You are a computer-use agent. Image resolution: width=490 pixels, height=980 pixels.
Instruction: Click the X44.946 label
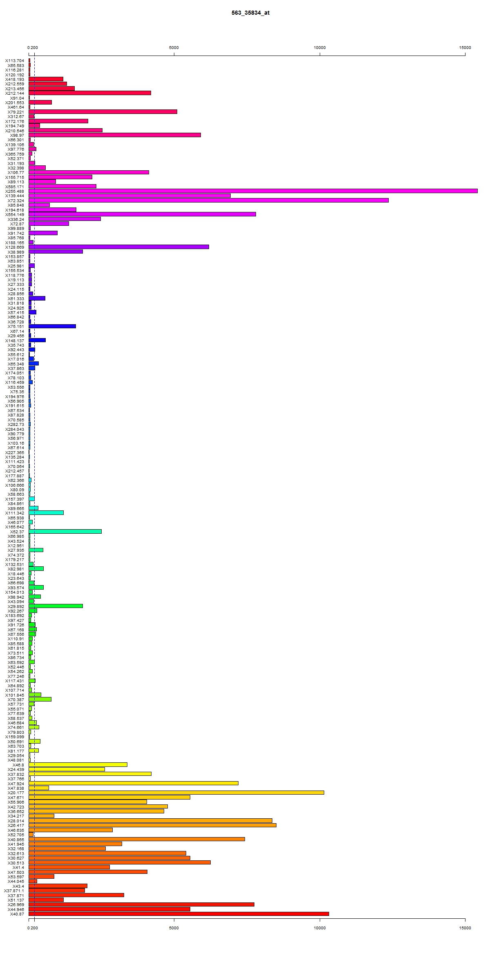coord(16,909)
